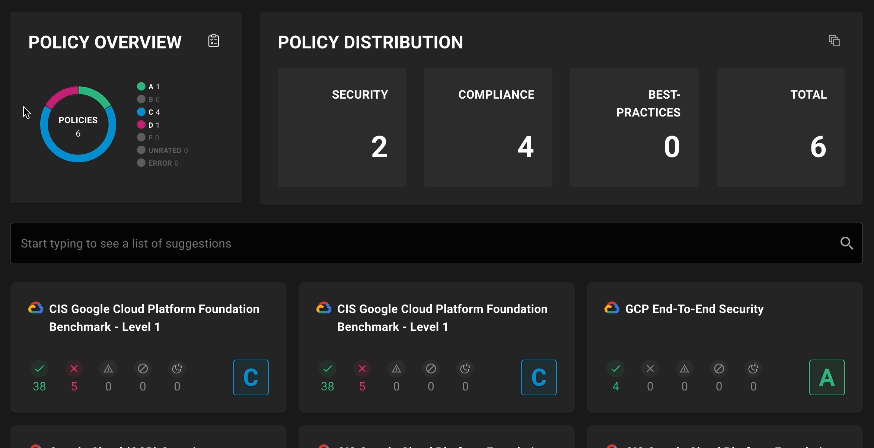The height and width of the screenshot is (448, 874).
Task: Open the GCP End-To-End Security policy title
Action: [x=695, y=309]
